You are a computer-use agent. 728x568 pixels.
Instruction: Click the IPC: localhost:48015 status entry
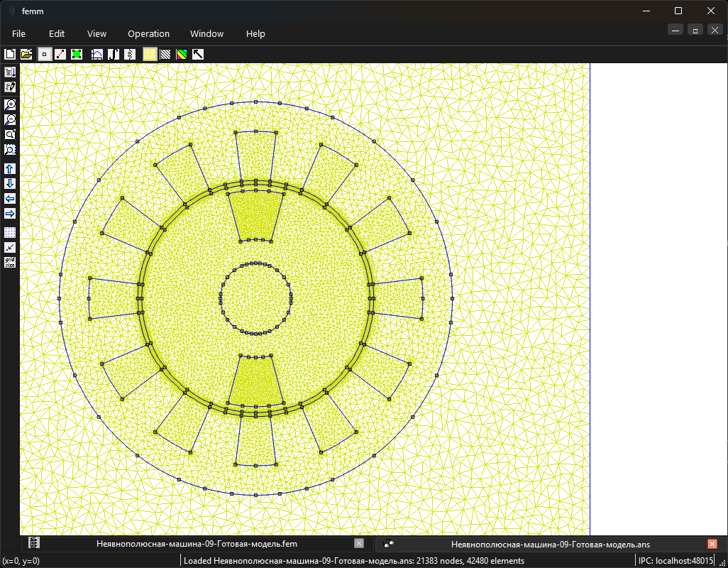675,561
